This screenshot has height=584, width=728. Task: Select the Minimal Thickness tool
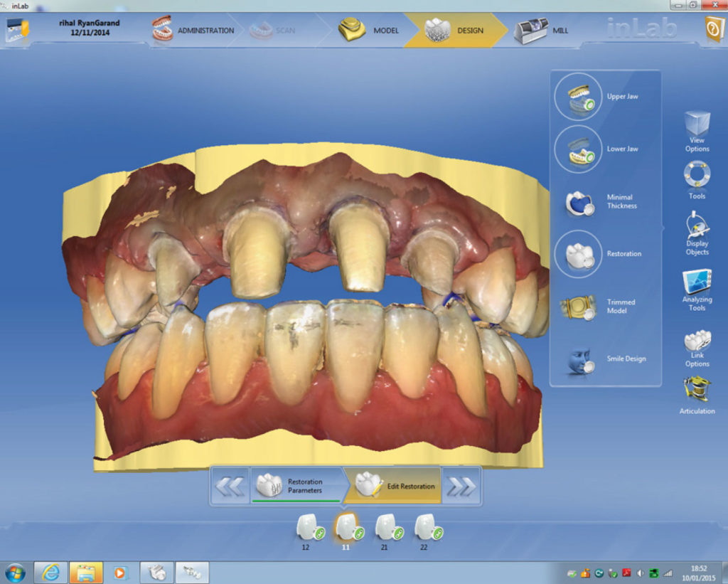point(578,201)
